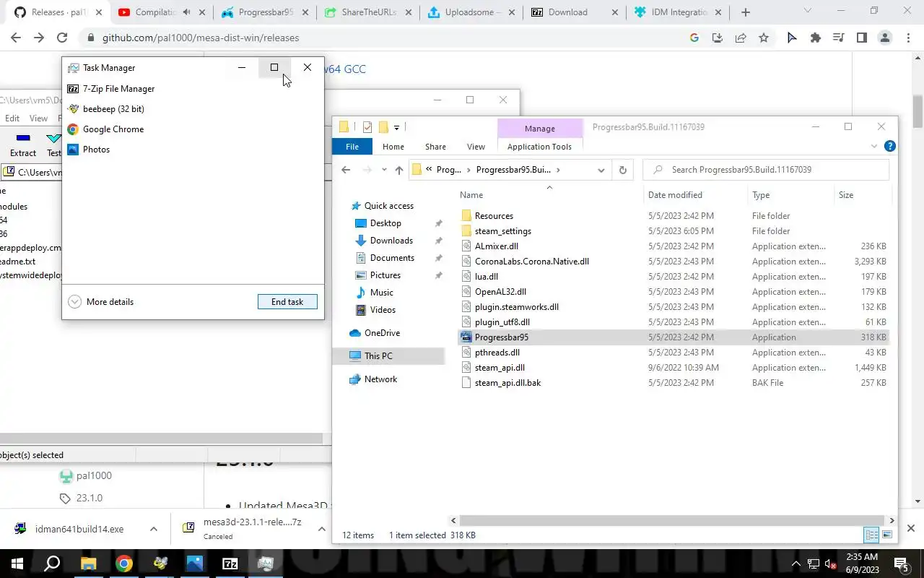The height and width of the screenshot is (578, 924).
Task: Open recent locations dropdown in Explorer
Action: (x=383, y=170)
